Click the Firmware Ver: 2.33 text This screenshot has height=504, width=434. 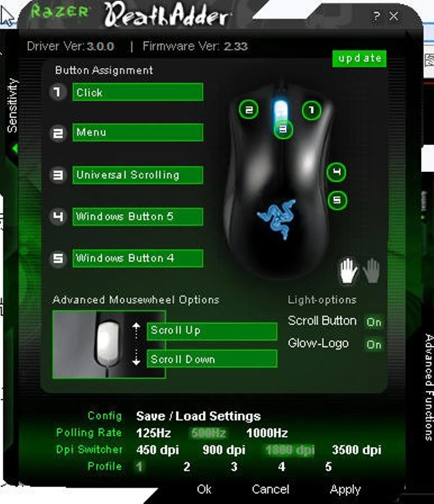point(195,47)
